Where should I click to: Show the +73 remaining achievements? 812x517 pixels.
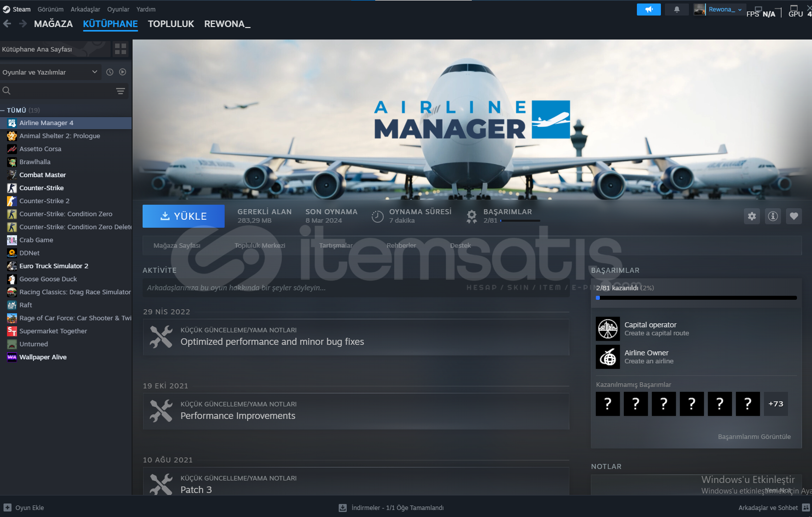776,404
